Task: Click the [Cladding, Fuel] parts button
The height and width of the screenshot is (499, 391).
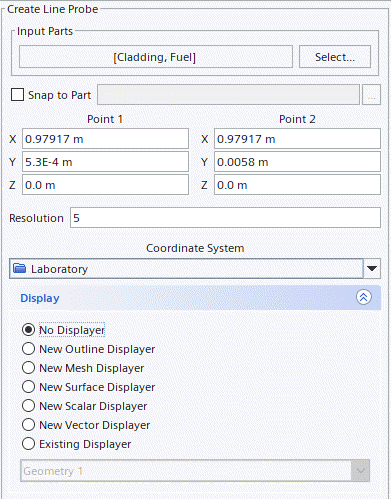Action: (x=156, y=57)
